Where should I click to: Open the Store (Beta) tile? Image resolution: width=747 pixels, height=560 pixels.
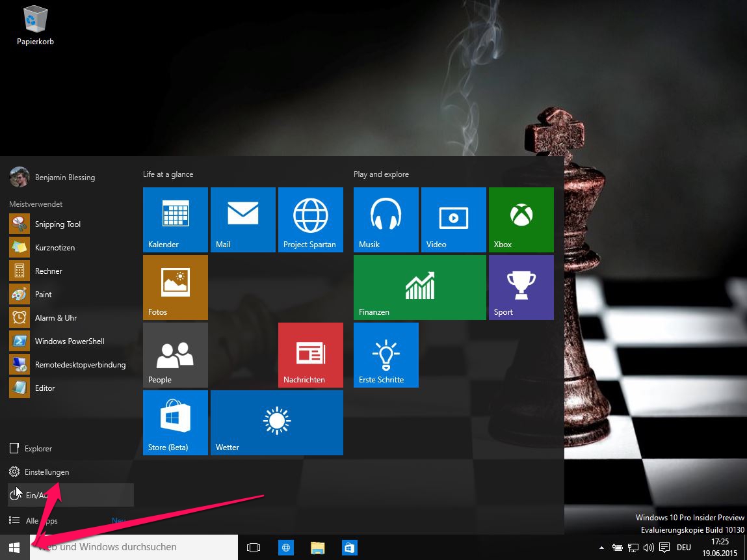(x=175, y=422)
